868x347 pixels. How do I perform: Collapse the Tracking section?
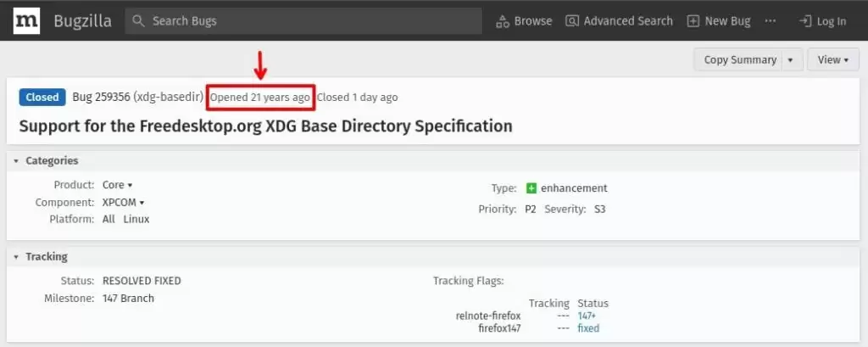click(16, 257)
